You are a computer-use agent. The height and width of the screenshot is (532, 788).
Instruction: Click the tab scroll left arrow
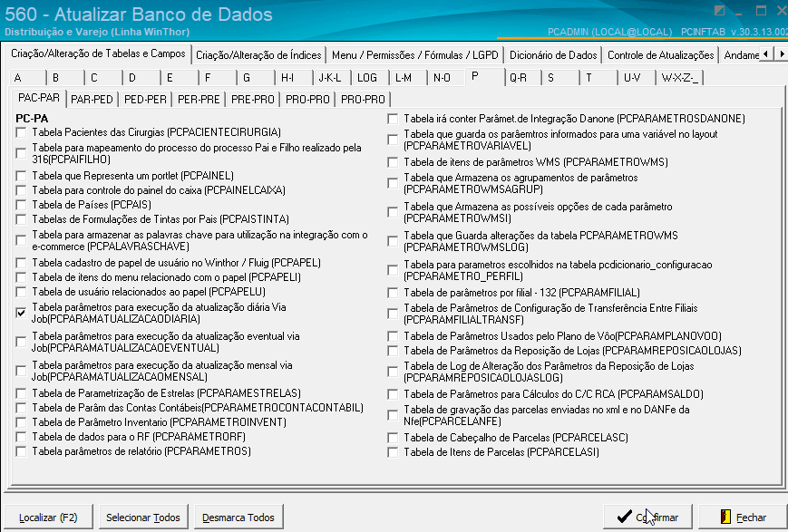click(766, 53)
